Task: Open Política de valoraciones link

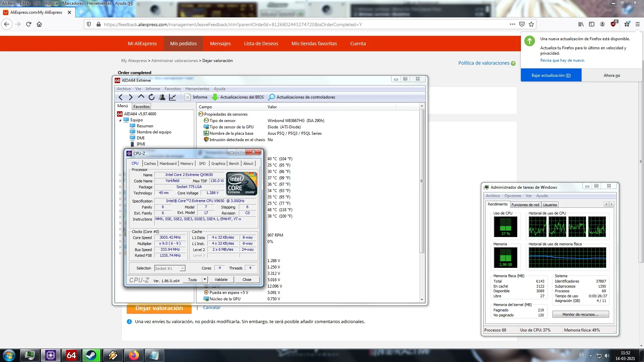Action: [484, 63]
